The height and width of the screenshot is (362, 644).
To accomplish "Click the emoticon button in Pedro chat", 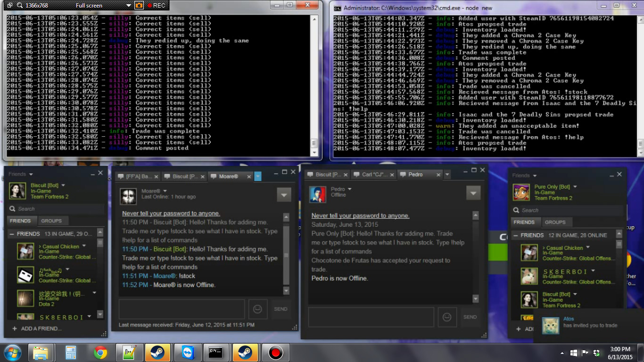I will [x=447, y=317].
